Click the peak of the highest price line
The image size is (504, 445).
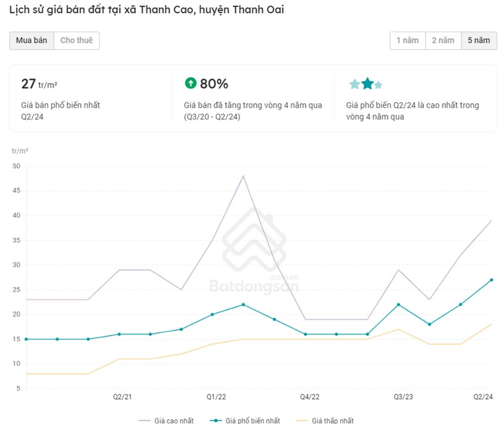tap(243, 176)
